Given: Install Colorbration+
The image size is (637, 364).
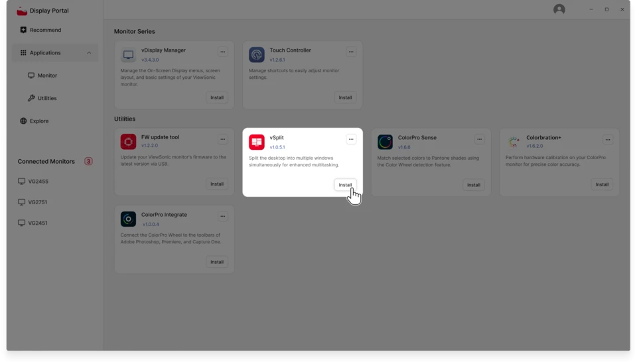Looking at the screenshot, I should click(602, 184).
